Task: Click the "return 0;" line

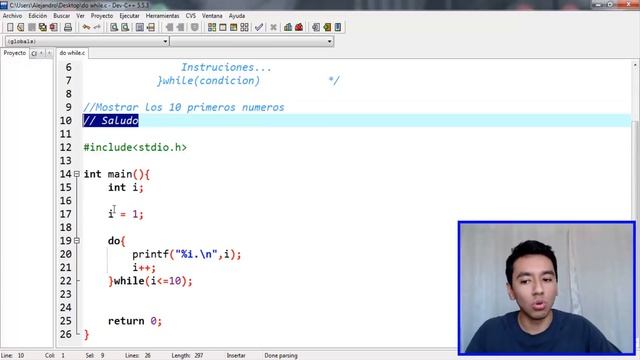Action: pos(135,321)
